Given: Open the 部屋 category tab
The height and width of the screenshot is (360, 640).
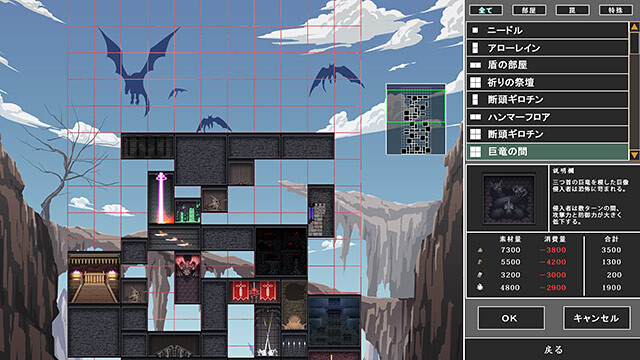Looking at the screenshot, I should click(529, 10).
